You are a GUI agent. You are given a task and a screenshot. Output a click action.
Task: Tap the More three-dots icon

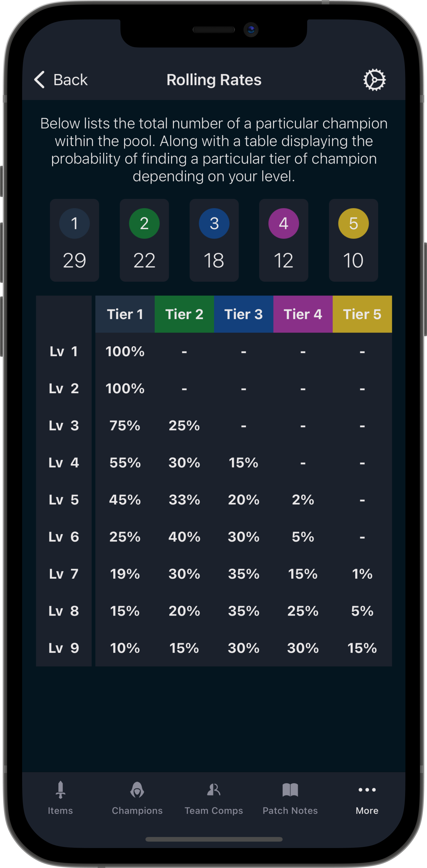tap(367, 789)
